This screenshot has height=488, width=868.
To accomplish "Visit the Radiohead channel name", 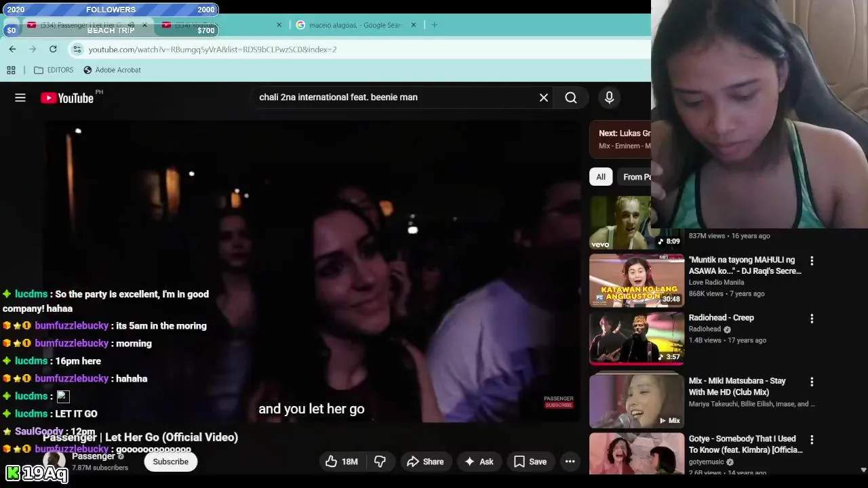I will click(x=705, y=329).
